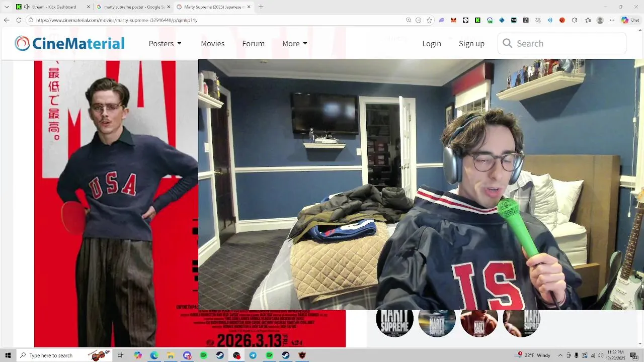Add this page to favorites star
Image resolution: width=644 pixels, height=362 pixels.
pyautogui.click(x=429, y=20)
